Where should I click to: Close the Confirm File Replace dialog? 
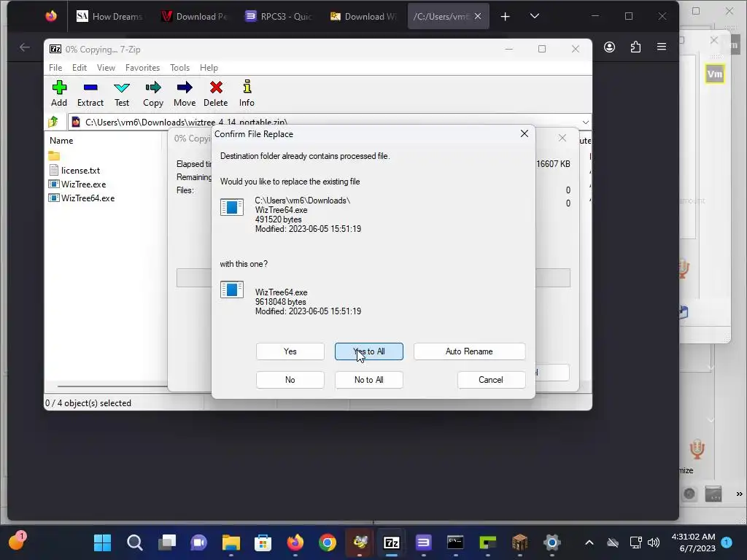click(x=524, y=134)
